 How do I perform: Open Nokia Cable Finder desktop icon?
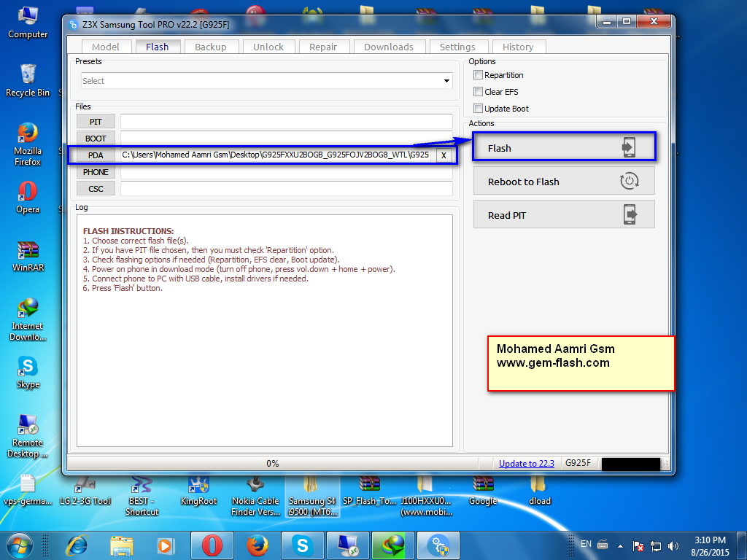pyautogui.click(x=255, y=496)
